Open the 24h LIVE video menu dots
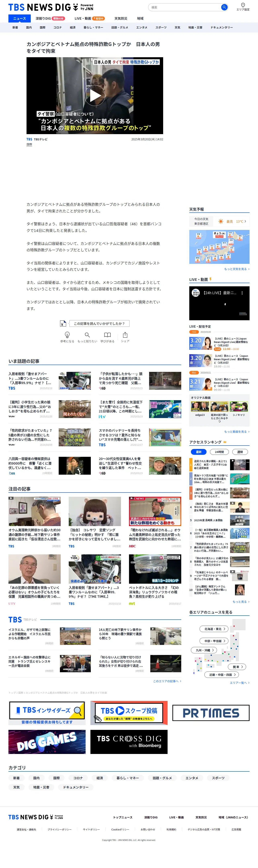 coord(242,293)
